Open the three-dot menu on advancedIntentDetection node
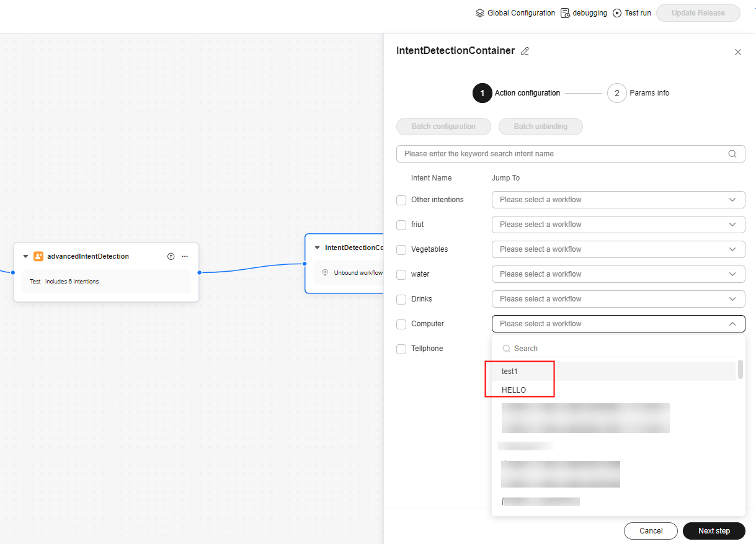The image size is (756, 544). (x=185, y=256)
